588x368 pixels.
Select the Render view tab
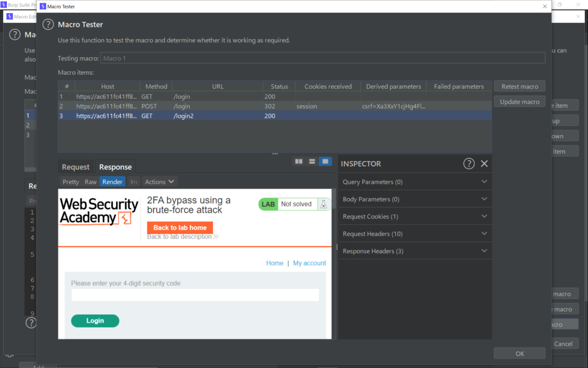click(112, 182)
